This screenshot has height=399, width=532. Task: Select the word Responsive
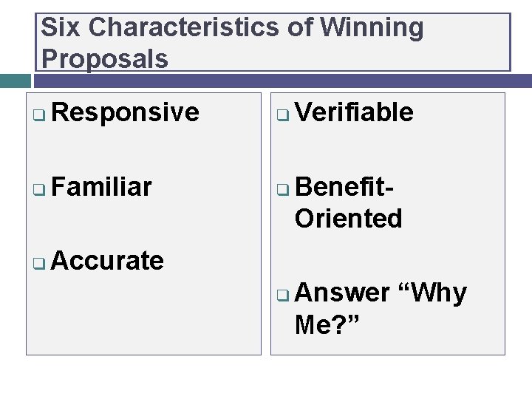(125, 112)
